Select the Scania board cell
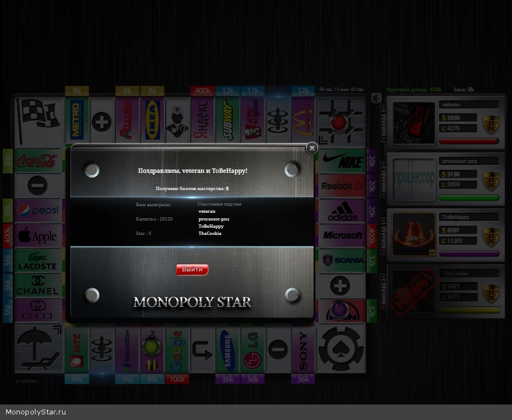 point(342,260)
